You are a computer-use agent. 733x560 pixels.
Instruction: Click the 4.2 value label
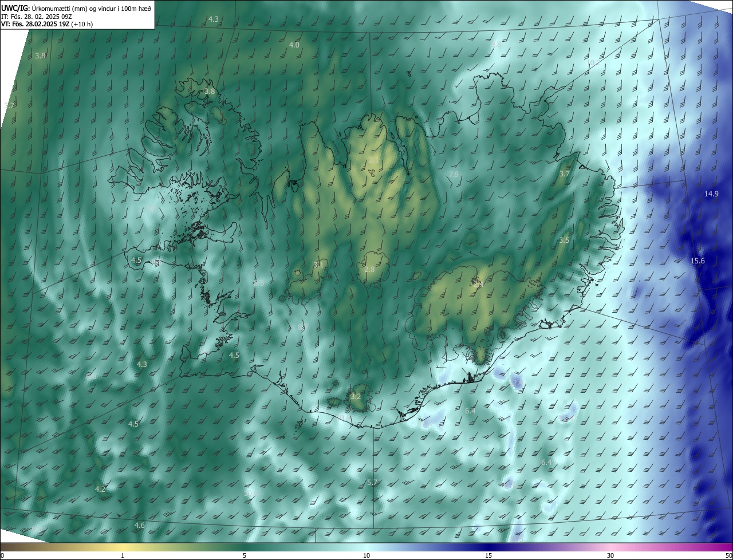click(100, 489)
